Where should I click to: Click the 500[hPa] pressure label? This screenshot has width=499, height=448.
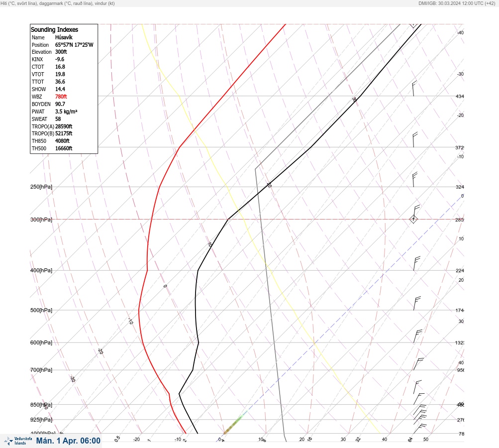pyautogui.click(x=41, y=310)
